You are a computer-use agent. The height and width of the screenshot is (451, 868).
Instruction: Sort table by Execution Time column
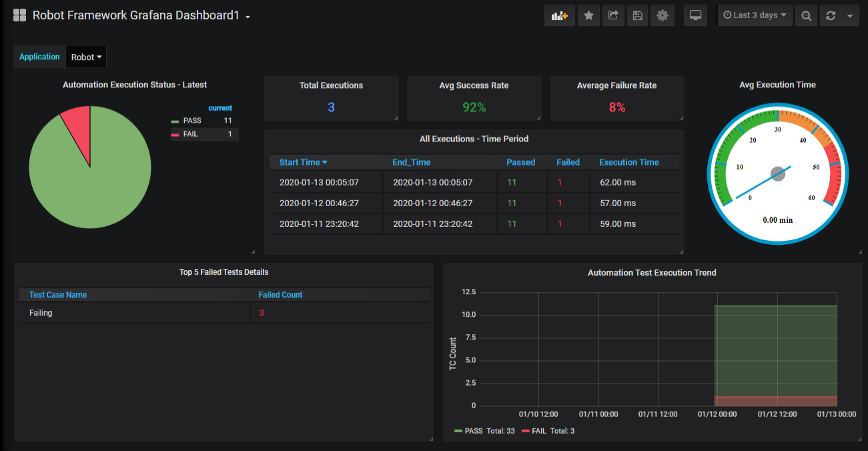[628, 162]
